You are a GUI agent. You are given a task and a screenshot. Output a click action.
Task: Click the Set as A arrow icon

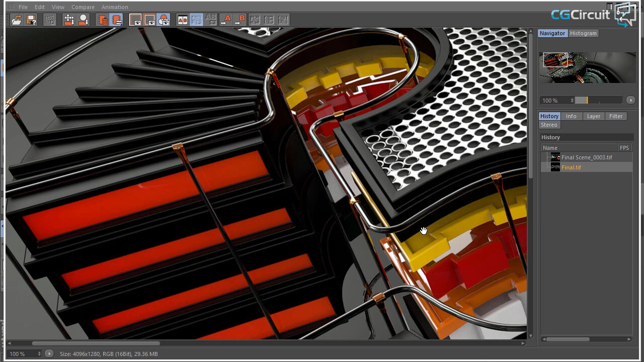(x=226, y=20)
